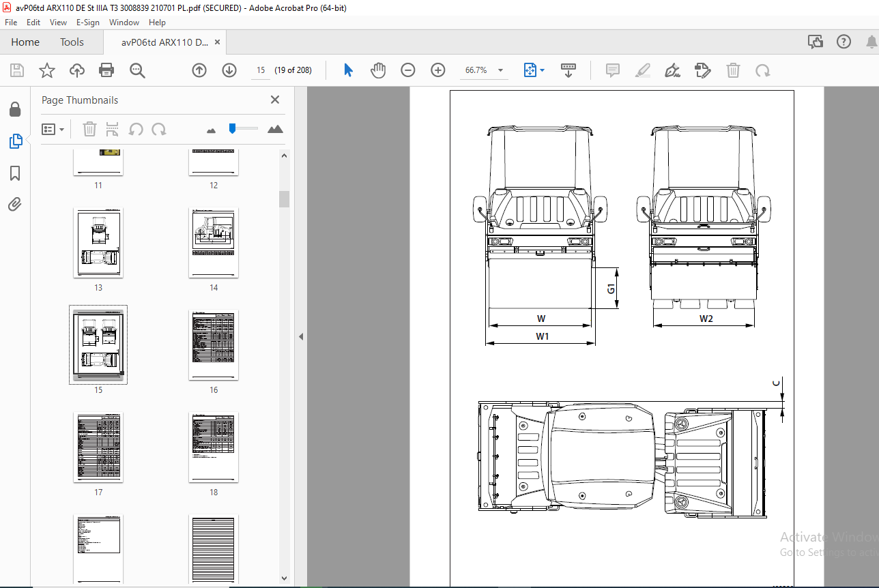Open the Edit menu
The width and height of the screenshot is (879, 588).
pos(33,23)
